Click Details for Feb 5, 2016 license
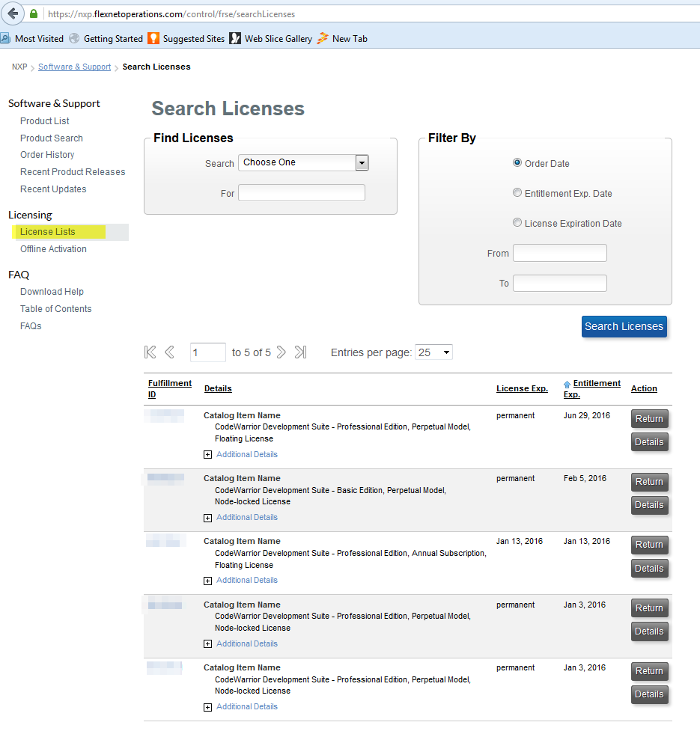The image size is (700, 740). [649, 505]
